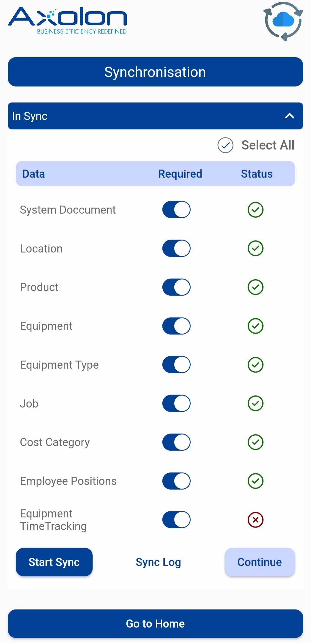Check the Select All checkbox
311x644 pixels.
(225, 145)
